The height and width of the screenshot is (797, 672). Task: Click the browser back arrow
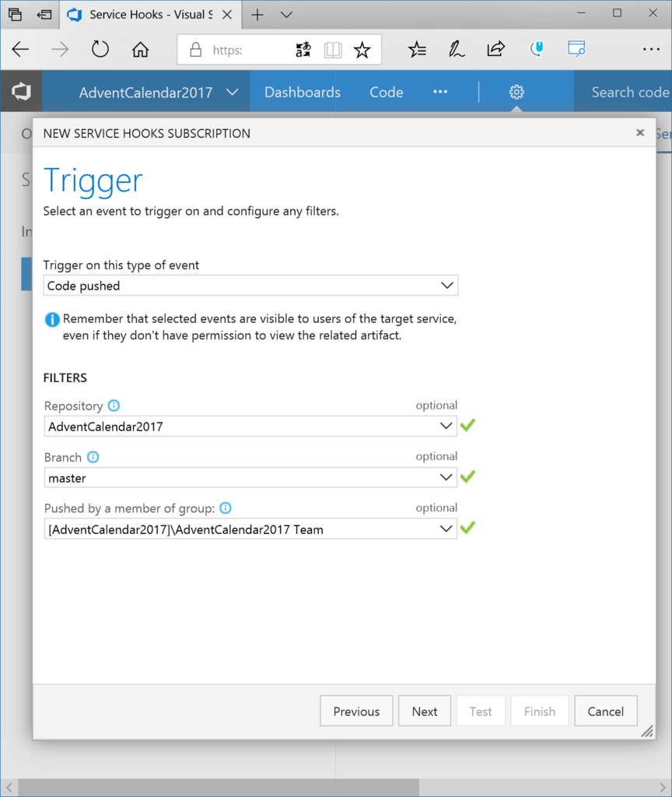point(20,49)
